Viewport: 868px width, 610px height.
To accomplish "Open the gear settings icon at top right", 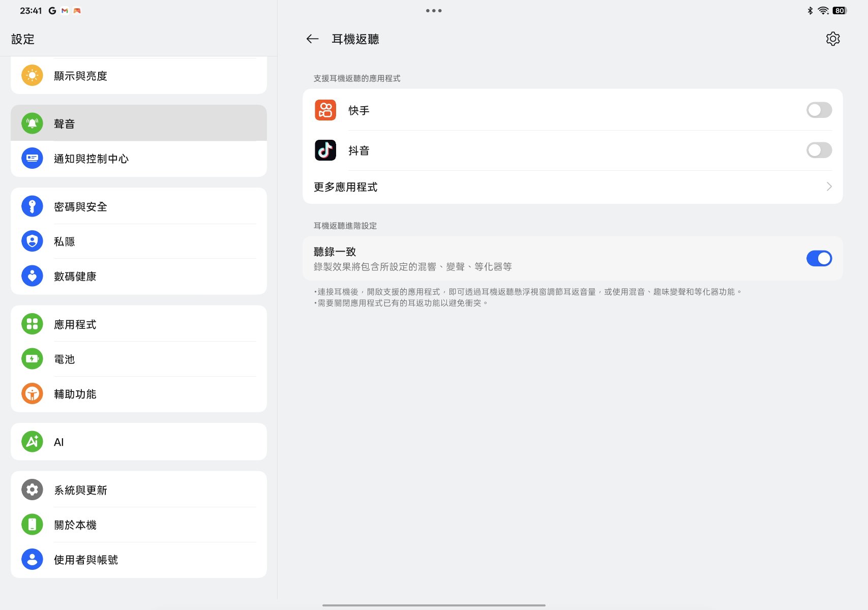I will coord(832,39).
